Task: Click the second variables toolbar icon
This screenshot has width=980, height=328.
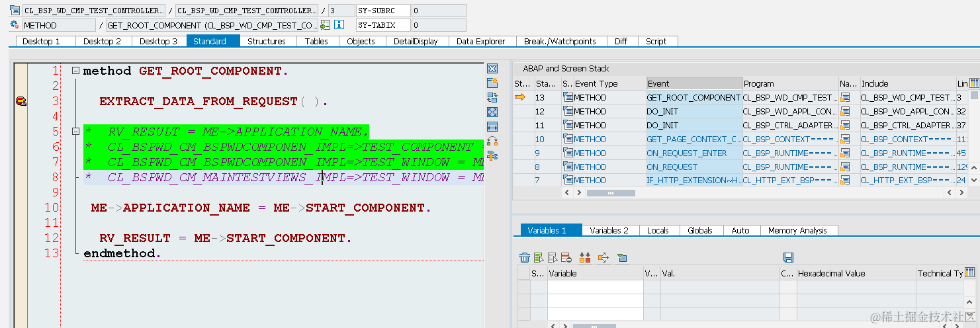Action: [x=539, y=257]
